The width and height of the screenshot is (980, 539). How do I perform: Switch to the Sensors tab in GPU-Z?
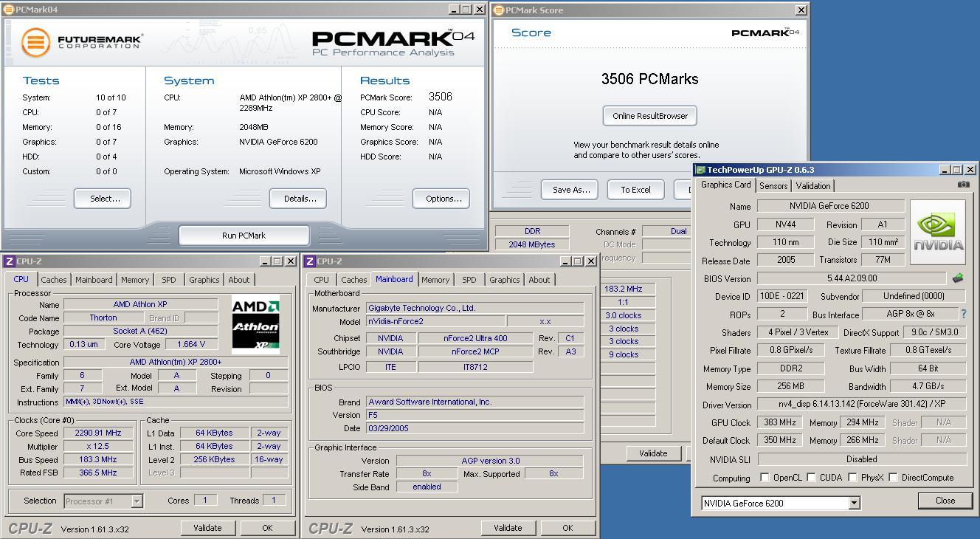773,186
